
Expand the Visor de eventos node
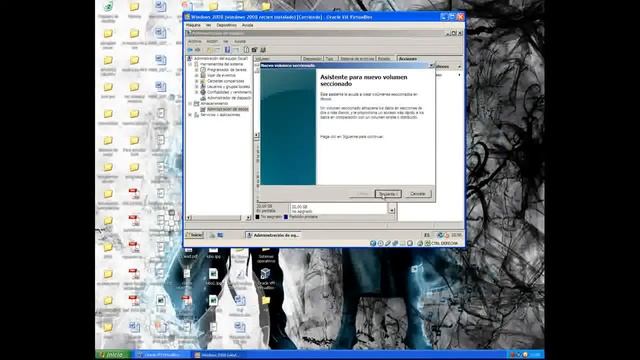coord(196,76)
